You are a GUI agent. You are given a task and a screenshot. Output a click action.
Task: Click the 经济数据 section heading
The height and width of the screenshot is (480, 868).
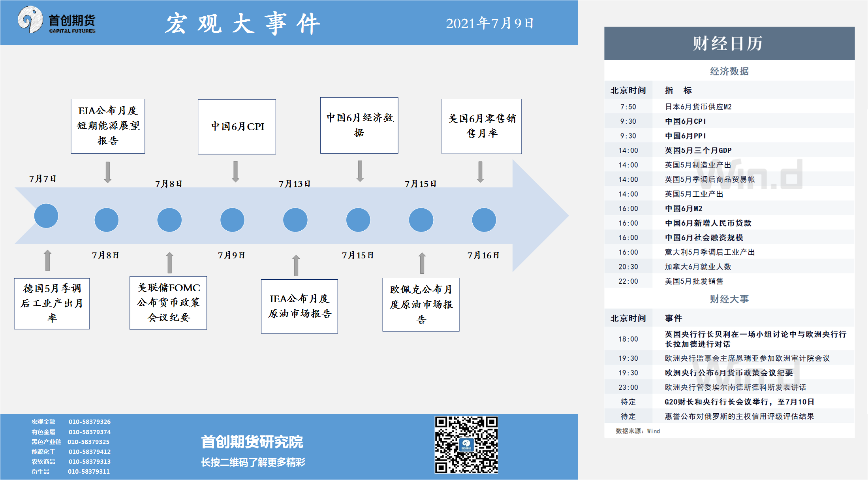point(729,71)
